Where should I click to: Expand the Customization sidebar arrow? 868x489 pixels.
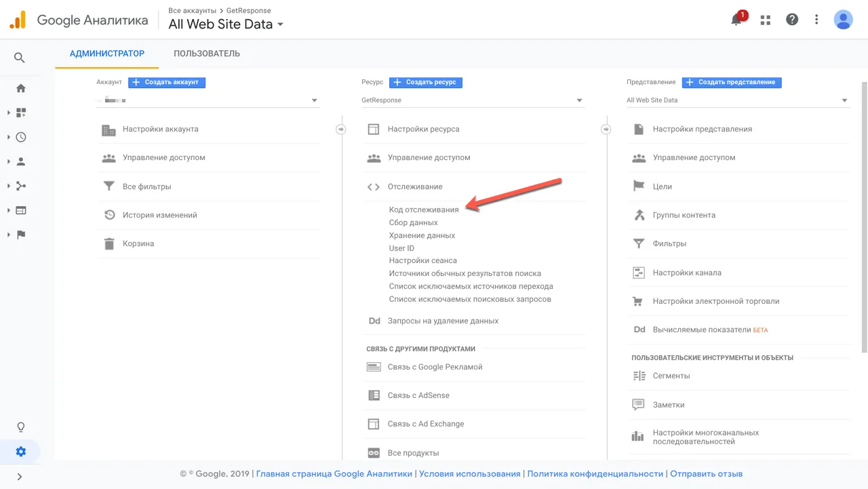point(9,113)
